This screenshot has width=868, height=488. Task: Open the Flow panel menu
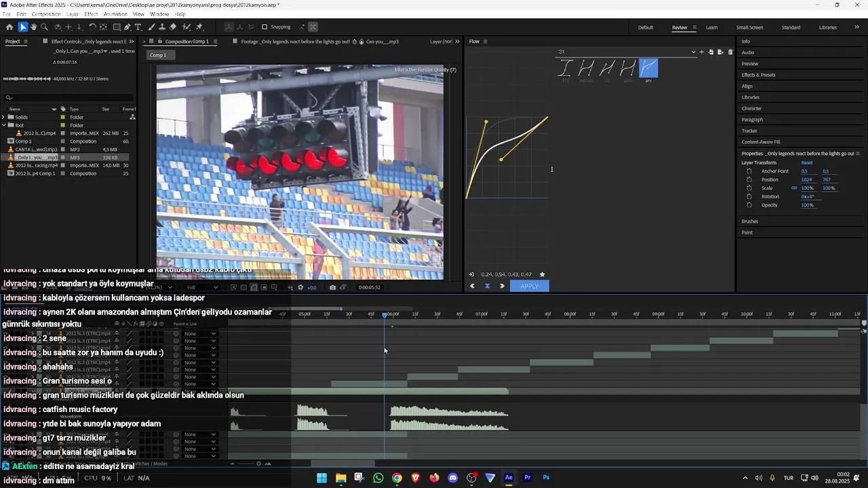coord(485,41)
